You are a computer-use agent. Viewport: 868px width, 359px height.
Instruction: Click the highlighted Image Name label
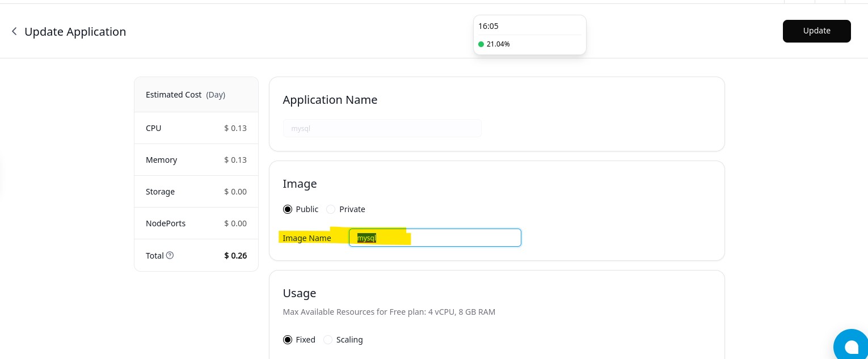pyautogui.click(x=307, y=238)
